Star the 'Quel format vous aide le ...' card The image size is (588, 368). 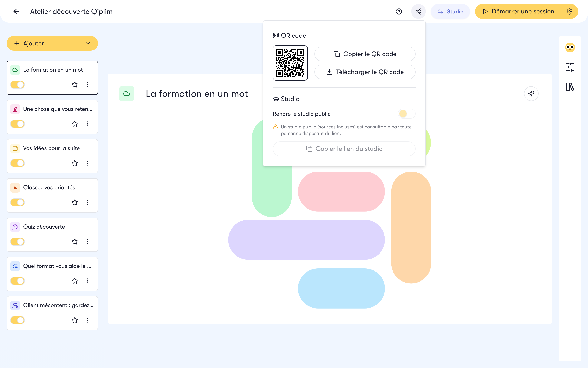pyautogui.click(x=75, y=281)
